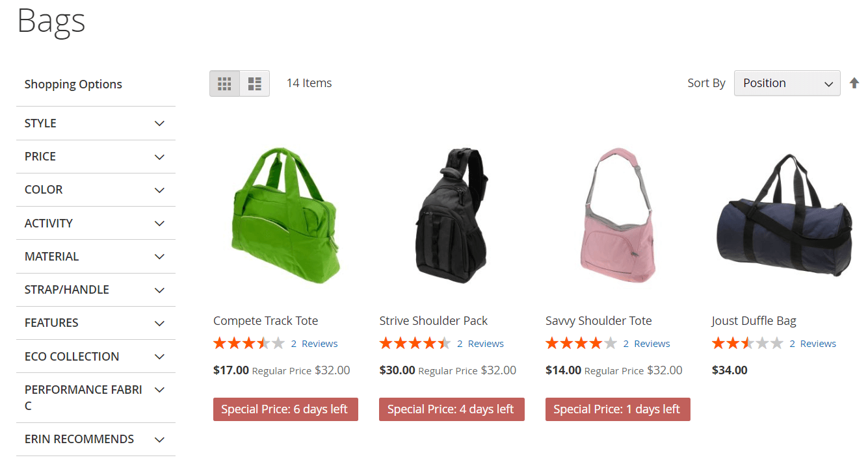Click Compete Track Tote star rating
Image resolution: width=868 pixels, height=462 pixels.
click(x=249, y=343)
